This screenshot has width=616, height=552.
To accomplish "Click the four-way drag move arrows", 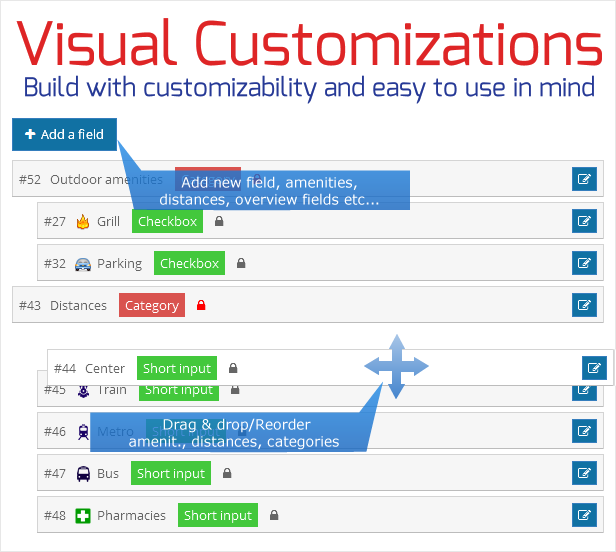I will pyautogui.click(x=396, y=367).
